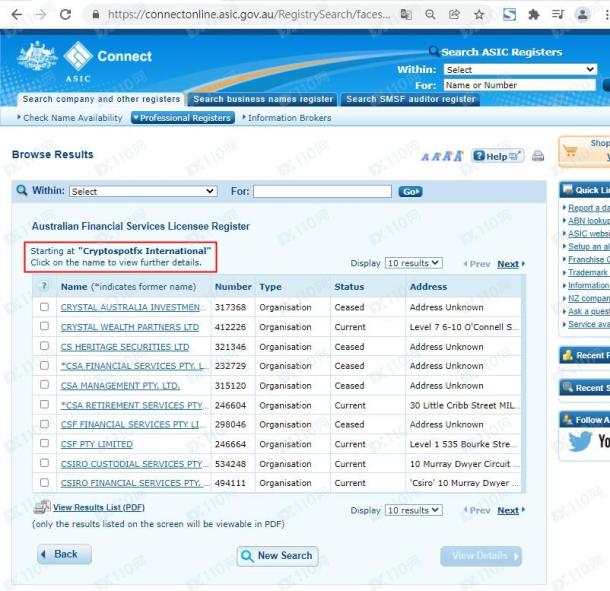Click the Name column header
The image size is (610, 591).
[x=128, y=287]
